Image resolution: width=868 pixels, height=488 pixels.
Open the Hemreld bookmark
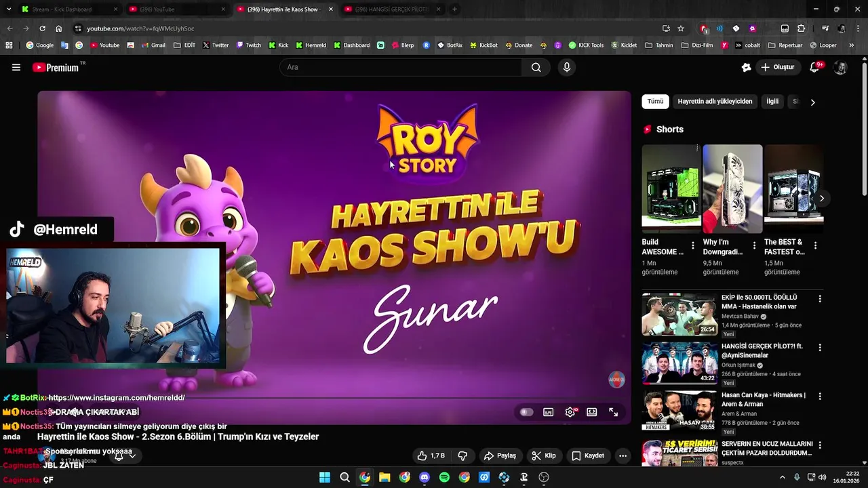tap(311, 45)
